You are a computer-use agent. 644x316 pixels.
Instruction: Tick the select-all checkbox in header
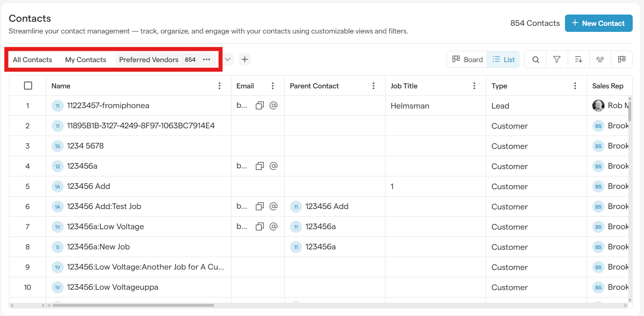point(28,86)
